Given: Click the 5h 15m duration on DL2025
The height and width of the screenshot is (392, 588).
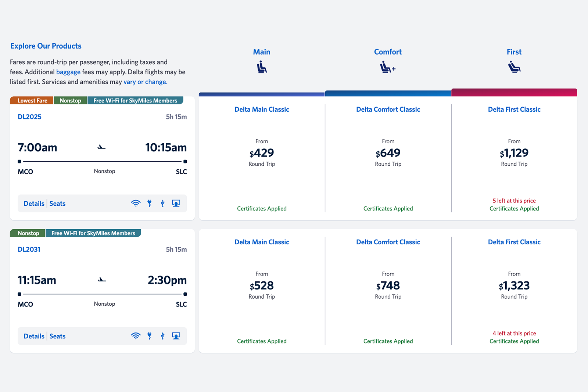Looking at the screenshot, I should (x=176, y=117).
